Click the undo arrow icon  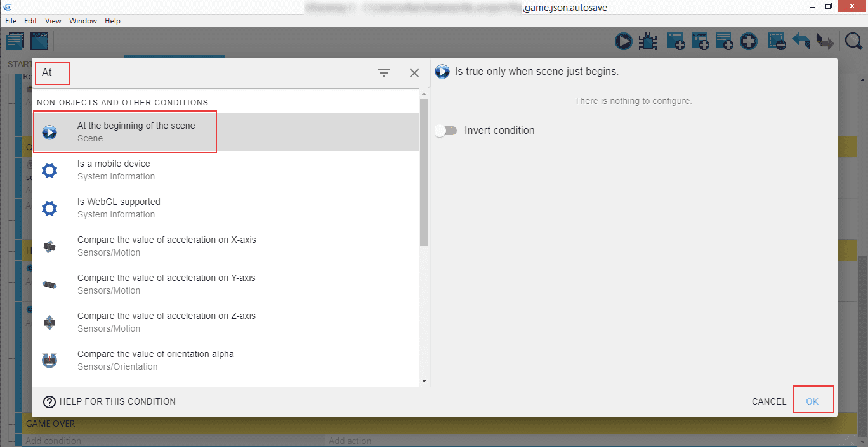point(801,42)
